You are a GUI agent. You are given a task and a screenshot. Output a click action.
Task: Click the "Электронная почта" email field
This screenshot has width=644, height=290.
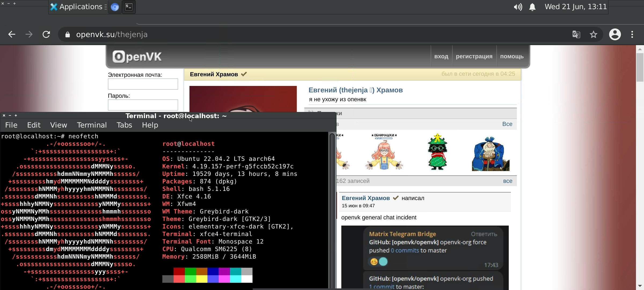(143, 84)
